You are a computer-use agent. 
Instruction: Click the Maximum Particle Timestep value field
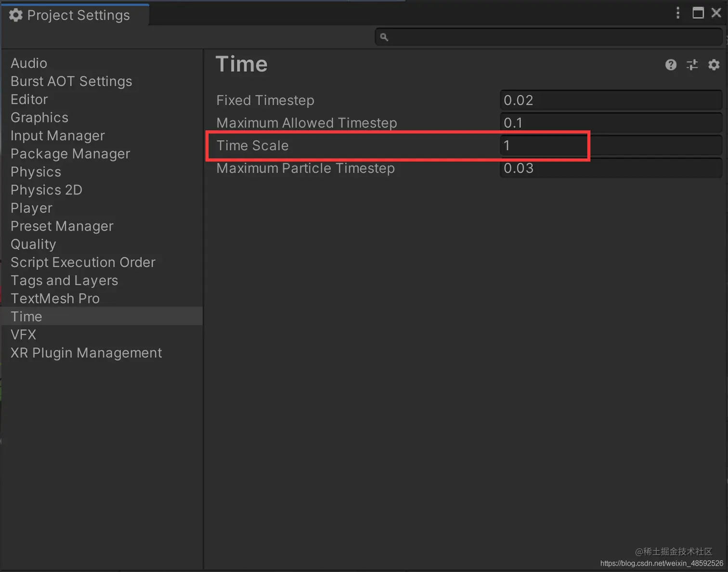pyautogui.click(x=611, y=168)
